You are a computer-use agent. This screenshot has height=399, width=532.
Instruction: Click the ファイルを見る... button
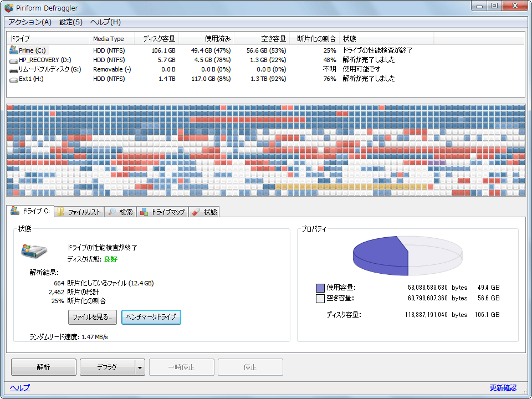[x=93, y=317]
